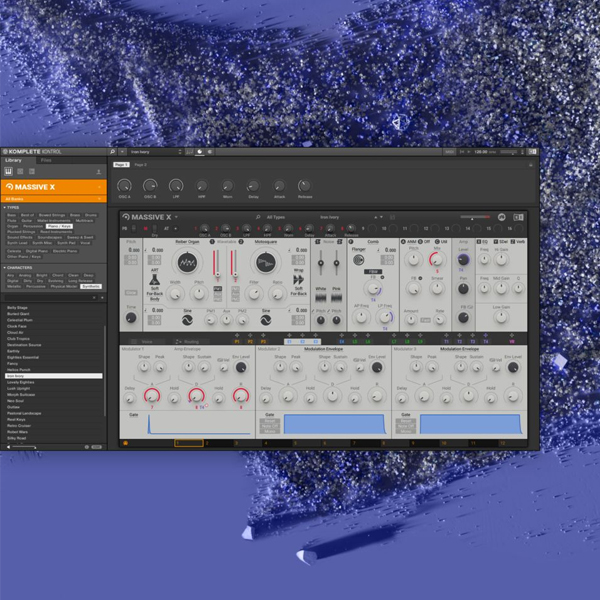Toggle the Reset button in Modulator 2 gate
This screenshot has width=600, height=600.
(x=270, y=421)
